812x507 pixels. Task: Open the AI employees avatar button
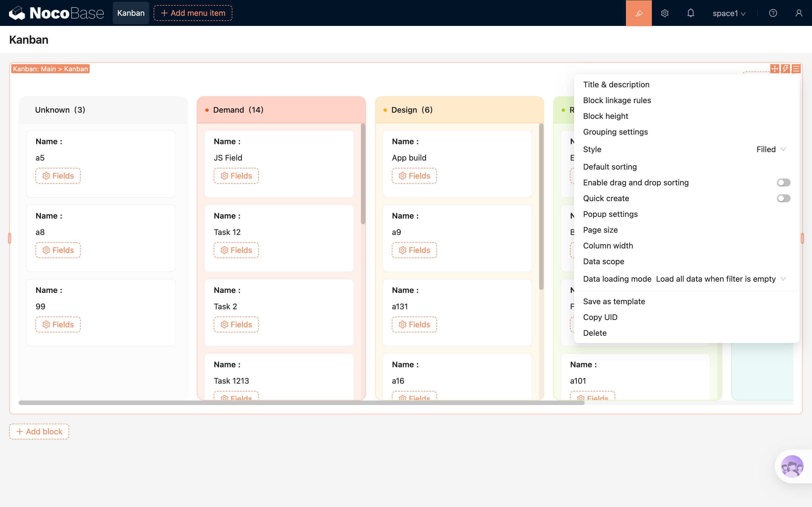click(x=792, y=466)
